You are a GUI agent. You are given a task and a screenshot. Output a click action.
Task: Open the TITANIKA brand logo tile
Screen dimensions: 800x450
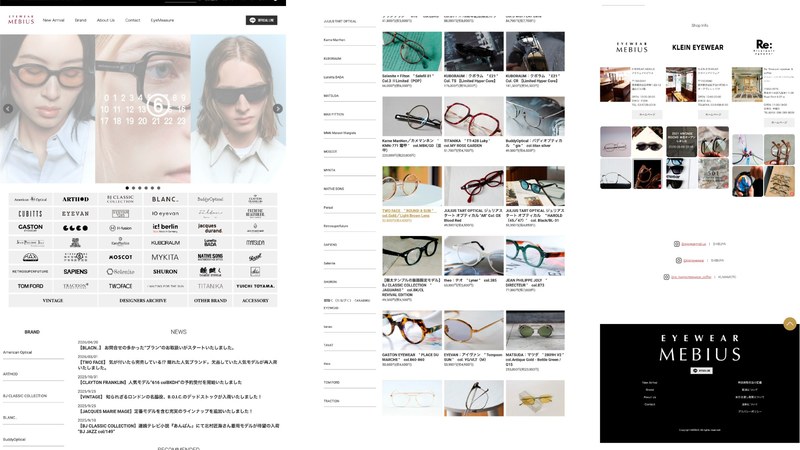[210, 286]
